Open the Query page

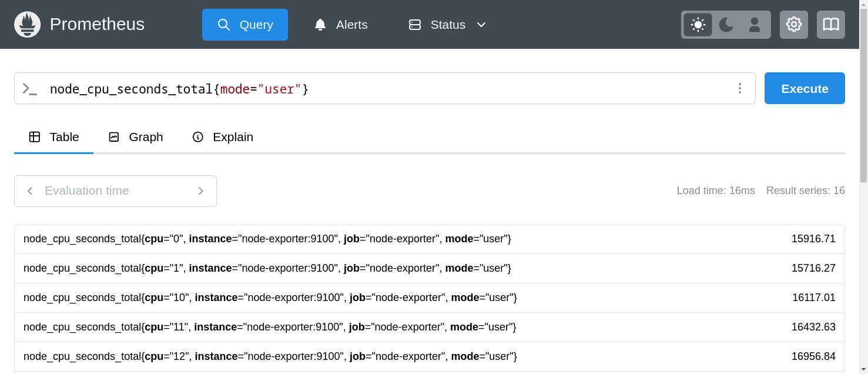pyautogui.click(x=245, y=25)
